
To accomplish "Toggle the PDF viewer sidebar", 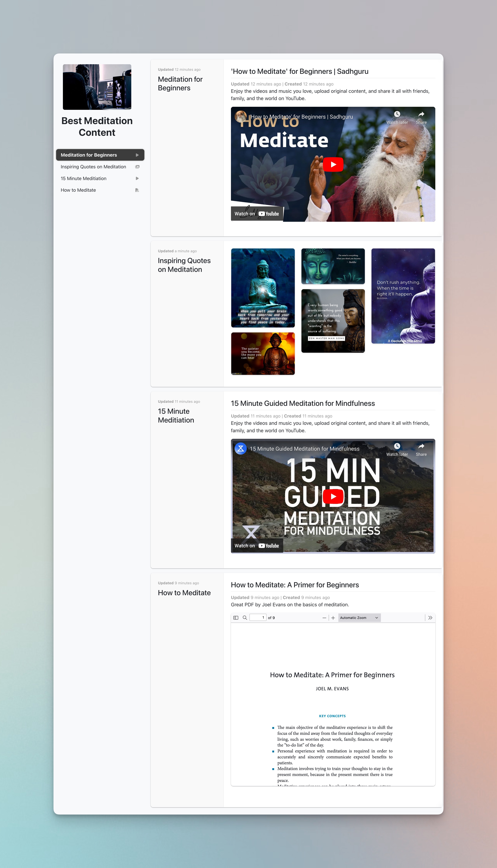I will click(236, 618).
